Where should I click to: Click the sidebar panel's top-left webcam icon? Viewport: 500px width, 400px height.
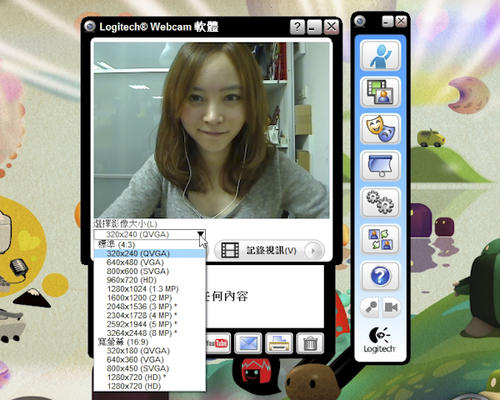pyautogui.click(x=360, y=22)
